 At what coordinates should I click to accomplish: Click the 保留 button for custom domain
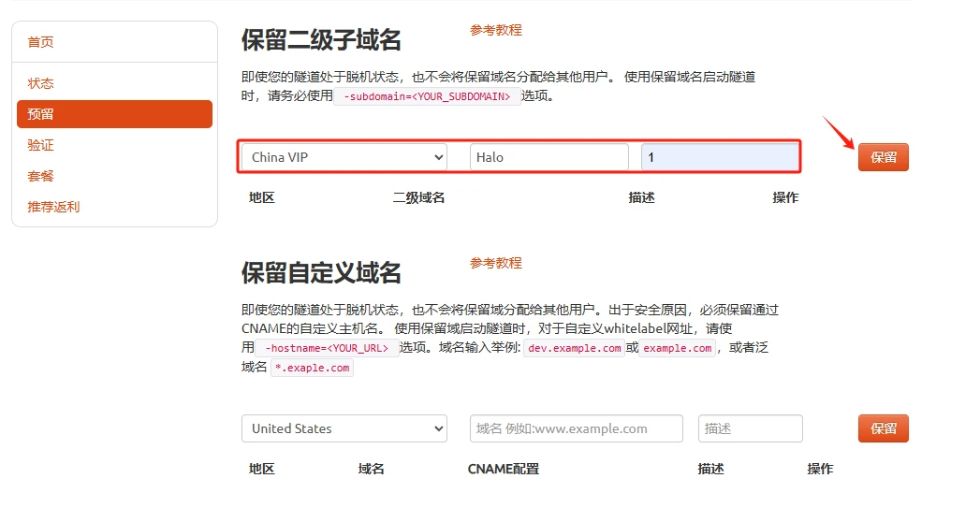[x=884, y=428]
